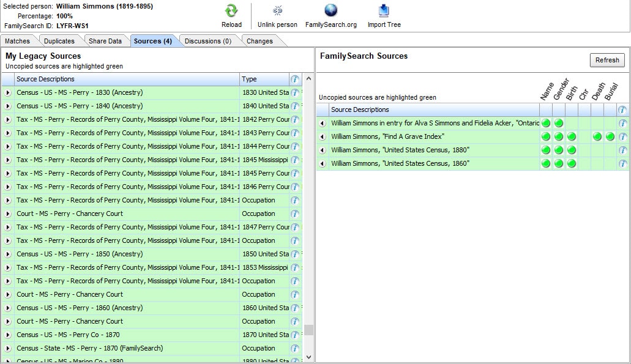Click info icon for Census 1840 (Ancestry) row
This screenshot has height=364, width=631.
tap(295, 106)
